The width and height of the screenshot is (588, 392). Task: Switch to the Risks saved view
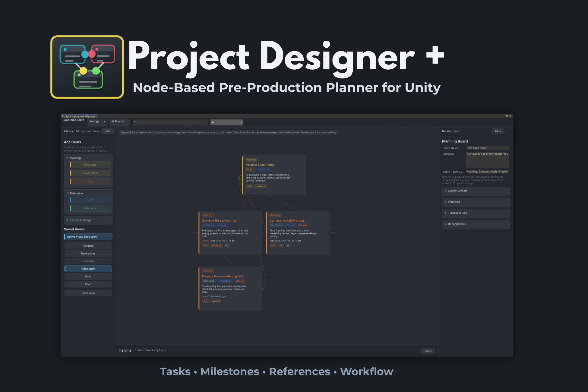88,277
